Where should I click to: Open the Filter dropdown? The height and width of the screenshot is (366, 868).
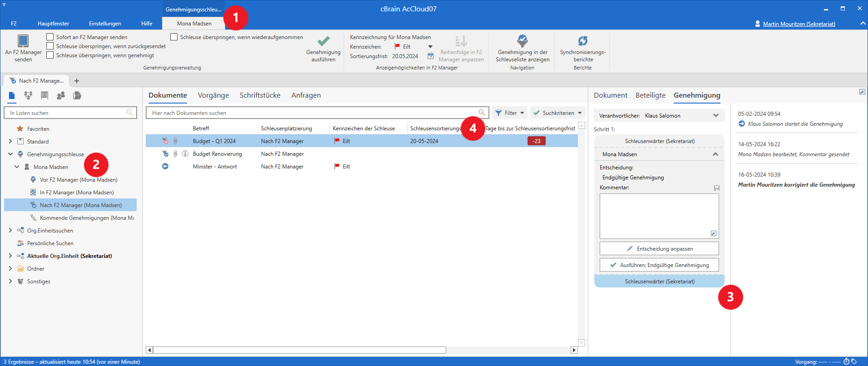(x=510, y=113)
